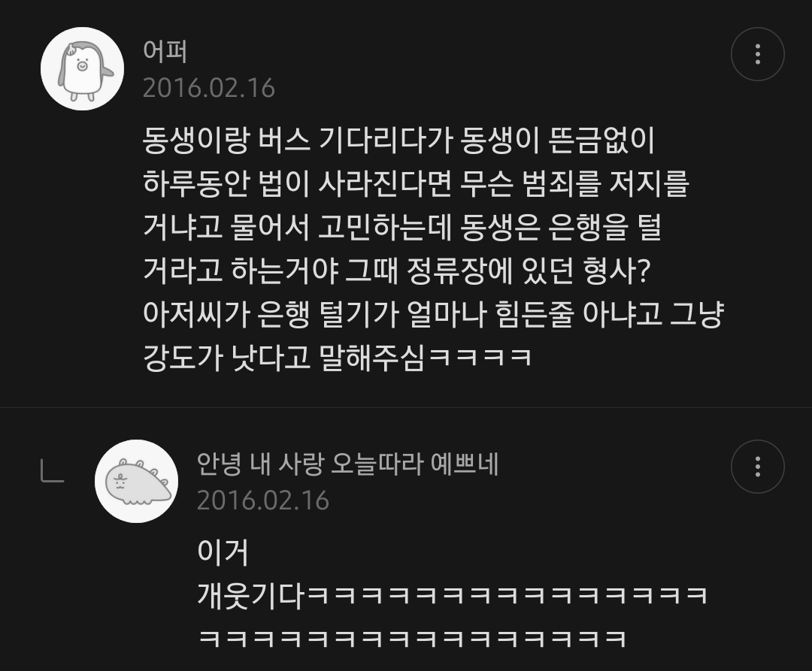Click the line starting 거냐고 물어서 고민하는데

pyautogui.click(x=402, y=227)
